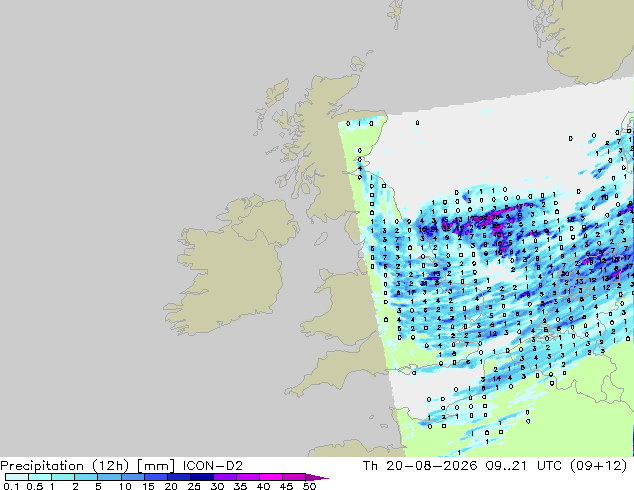
Task: Click the '25' legend value label
Action: point(194,486)
